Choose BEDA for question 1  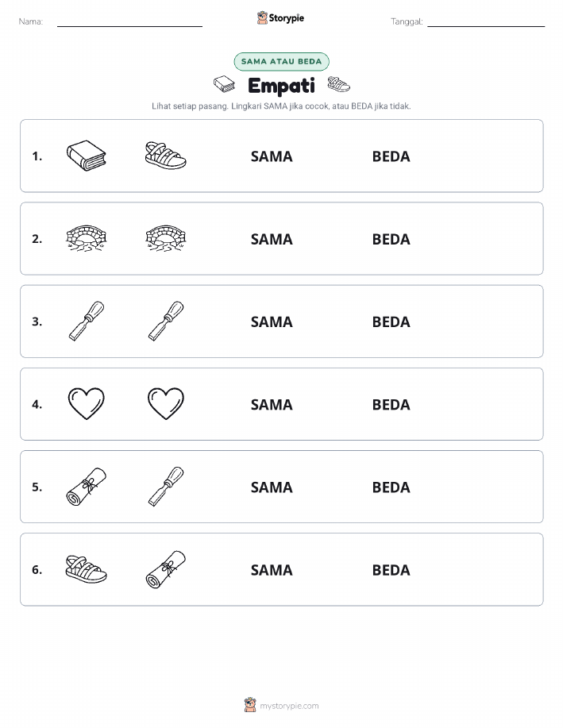click(x=391, y=156)
